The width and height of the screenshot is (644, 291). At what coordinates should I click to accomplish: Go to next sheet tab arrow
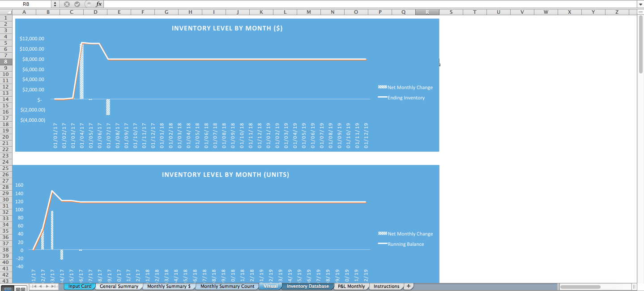47,286
